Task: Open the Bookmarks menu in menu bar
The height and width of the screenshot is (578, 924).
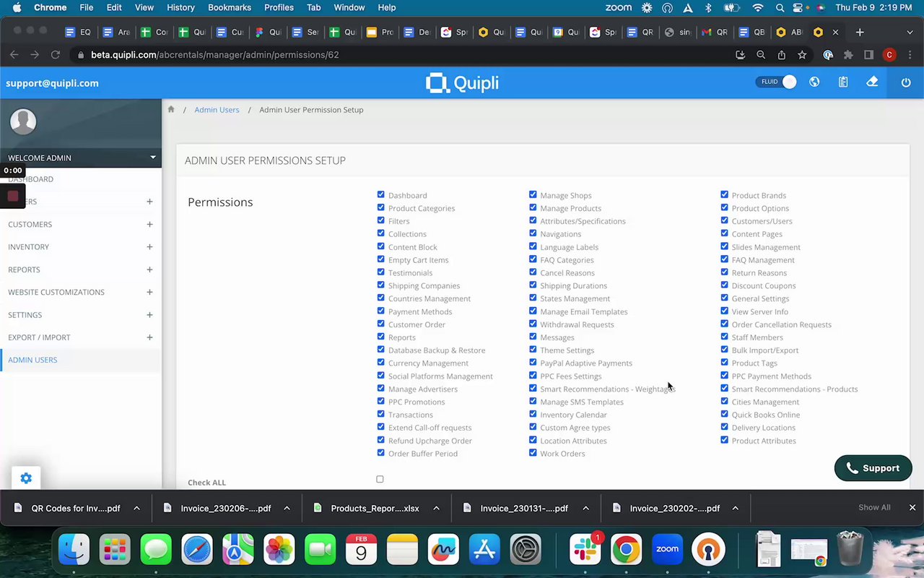Action: [230, 7]
